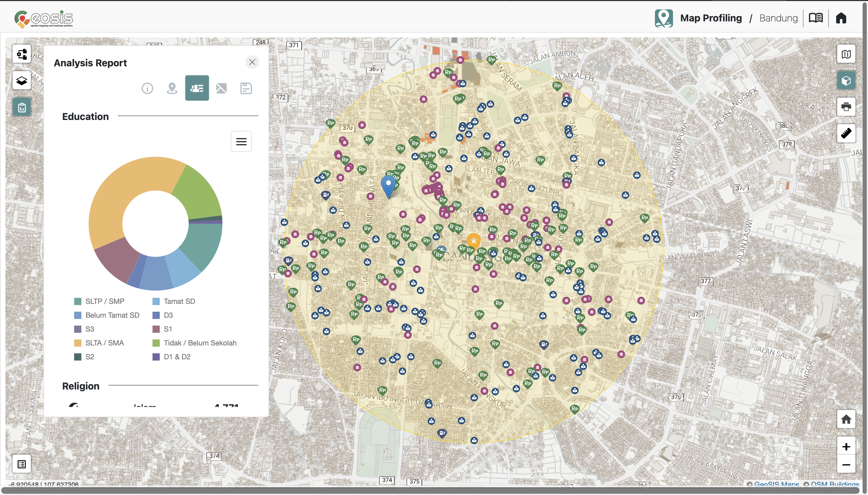
Task: Open the Education chart hamburger menu
Action: pyautogui.click(x=241, y=141)
